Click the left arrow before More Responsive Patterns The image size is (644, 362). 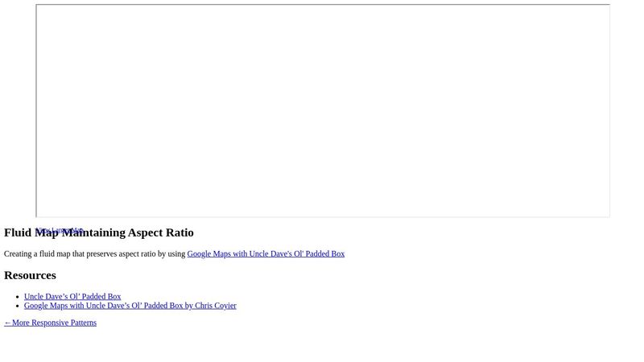click(x=7, y=323)
